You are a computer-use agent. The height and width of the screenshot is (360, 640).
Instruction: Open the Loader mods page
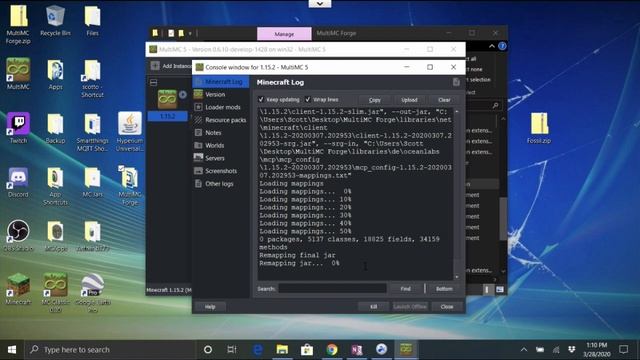pyautogui.click(x=221, y=107)
